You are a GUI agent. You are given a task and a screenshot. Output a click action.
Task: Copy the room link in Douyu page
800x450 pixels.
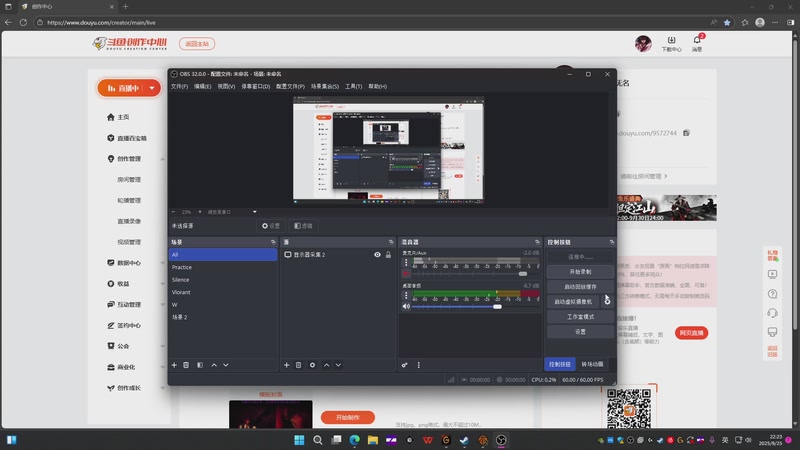(686, 133)
